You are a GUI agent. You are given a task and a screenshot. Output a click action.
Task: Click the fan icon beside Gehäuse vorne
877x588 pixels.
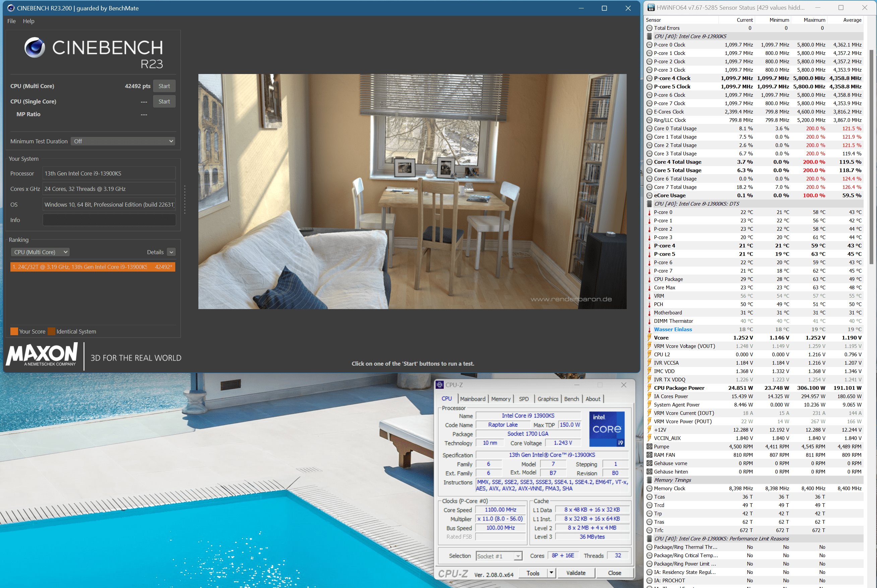point(649,463)
